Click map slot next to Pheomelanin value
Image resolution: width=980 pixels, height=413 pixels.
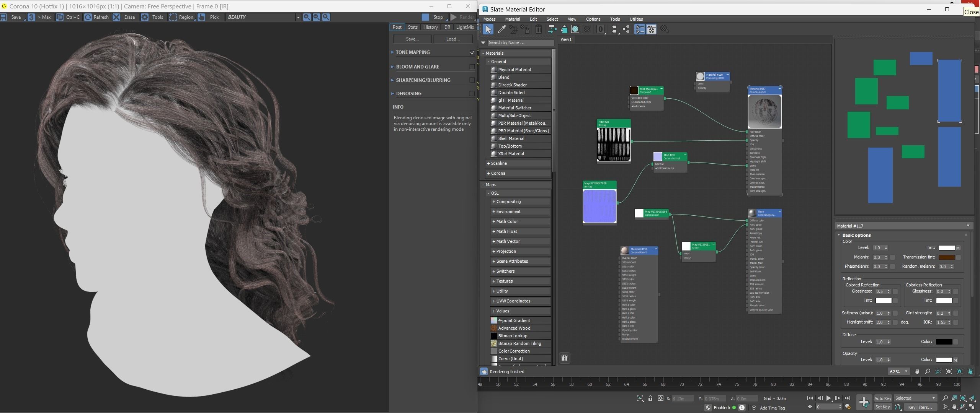click(893, 267)
